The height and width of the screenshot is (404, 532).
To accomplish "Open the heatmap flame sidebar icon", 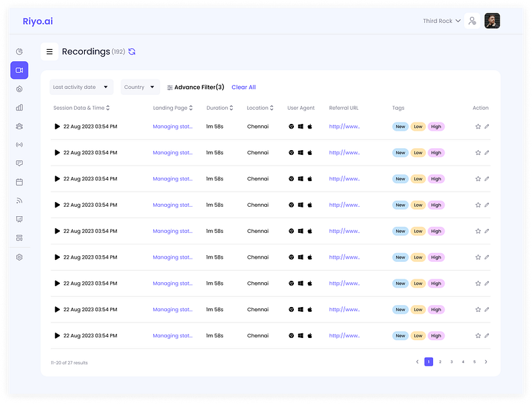I will pyautogui.click(x=20, y=89).
